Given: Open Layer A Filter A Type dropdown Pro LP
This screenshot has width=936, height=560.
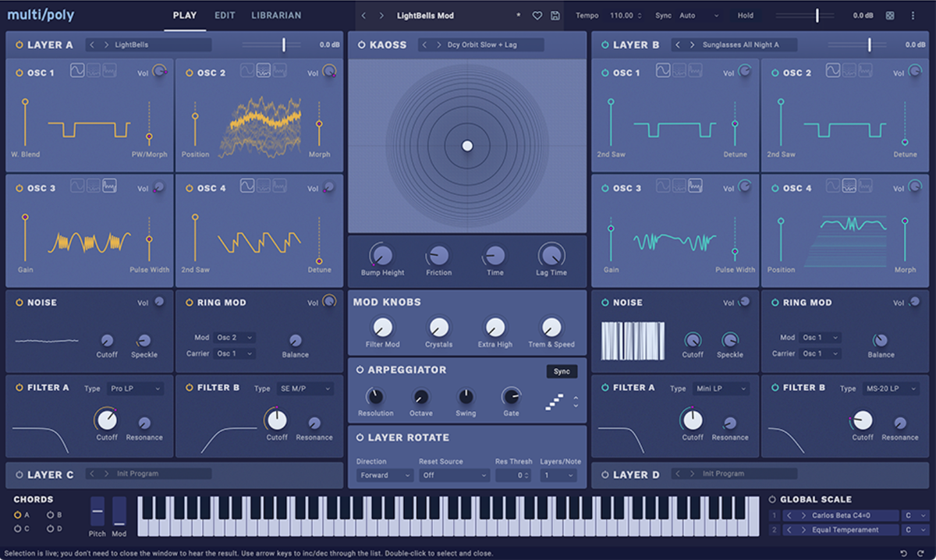Looking at the screenshot, I should 135,388.
